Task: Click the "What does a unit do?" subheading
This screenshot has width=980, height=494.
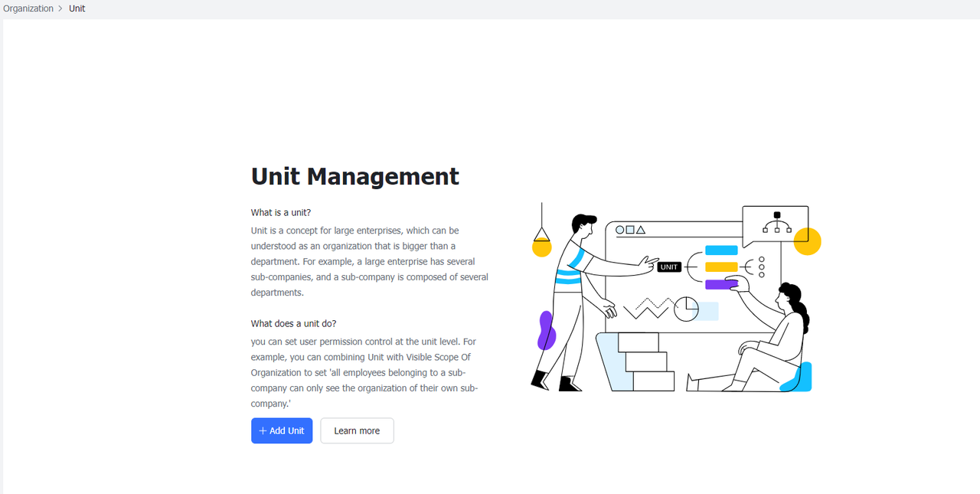Action: click(293, 324)
